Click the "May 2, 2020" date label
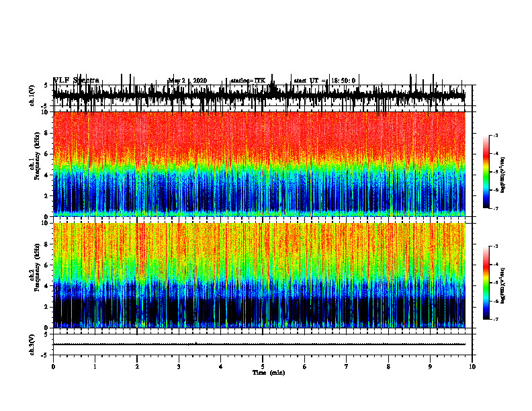532x411 pixels. [187, 81]
